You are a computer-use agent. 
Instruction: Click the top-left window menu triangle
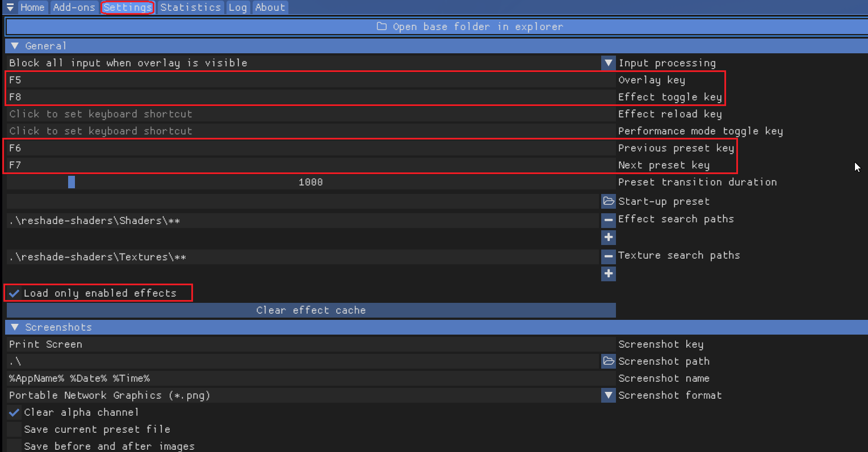point(10,7)
